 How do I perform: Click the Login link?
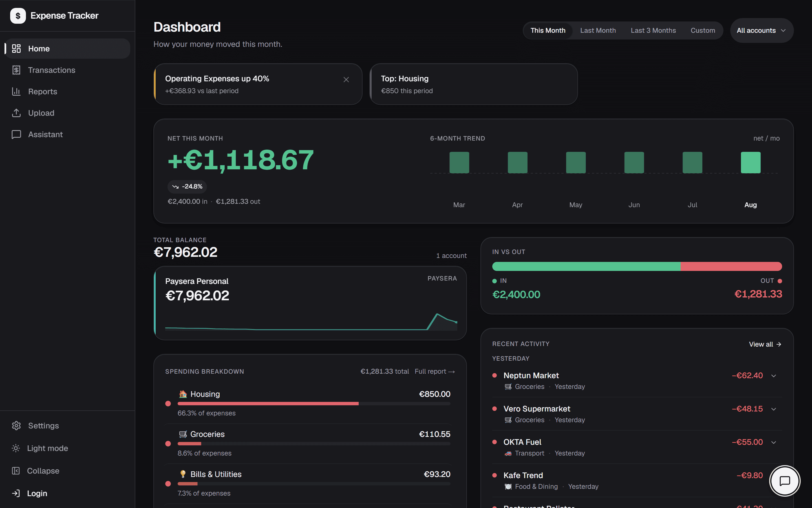[67, 493]
